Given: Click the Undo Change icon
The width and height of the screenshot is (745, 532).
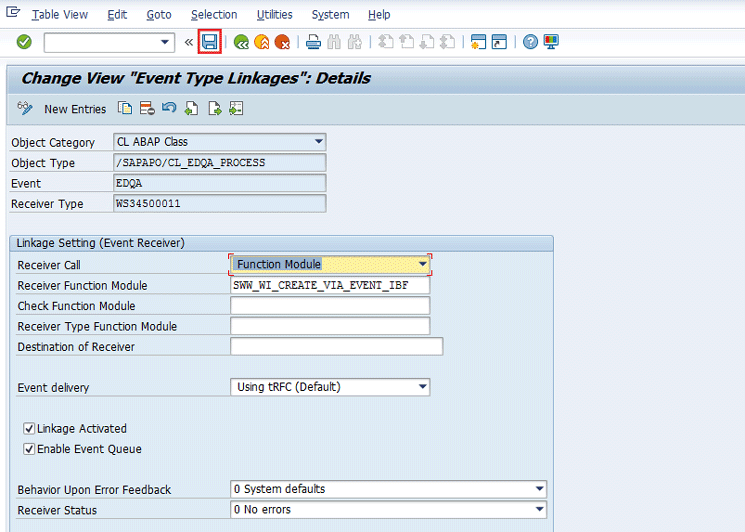Looking at the screenshot, I should tap(168, 108).
